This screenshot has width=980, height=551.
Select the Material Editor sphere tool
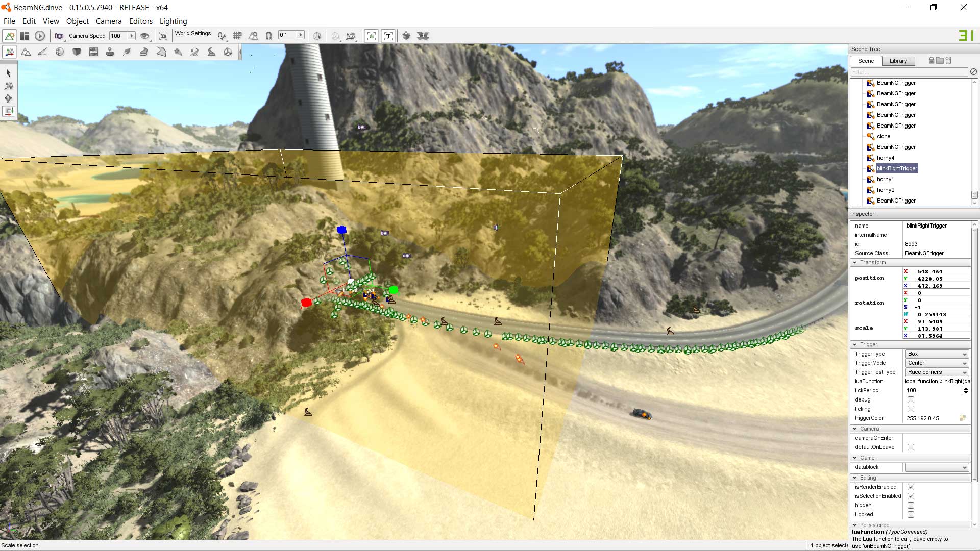pyautogui.click(x=60, y=52)
